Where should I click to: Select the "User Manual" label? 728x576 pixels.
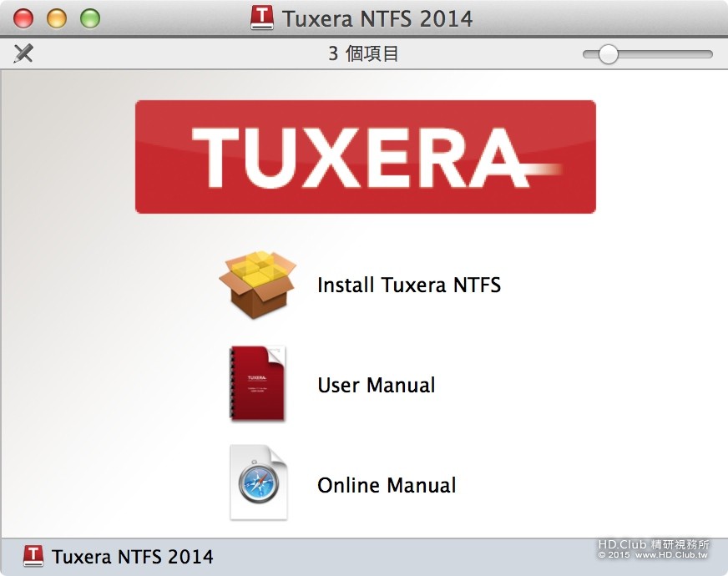tap(376, 385)
